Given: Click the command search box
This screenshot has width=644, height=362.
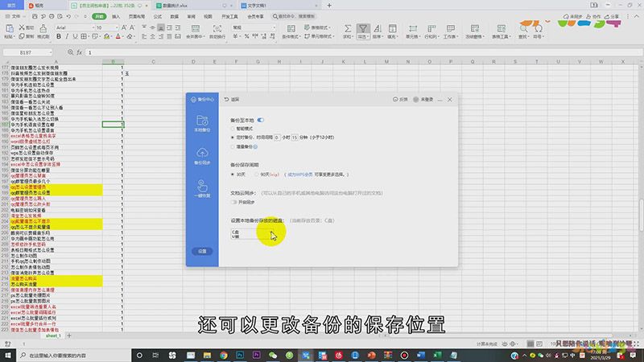Looking at the screenshot, I should pos(294,16).
